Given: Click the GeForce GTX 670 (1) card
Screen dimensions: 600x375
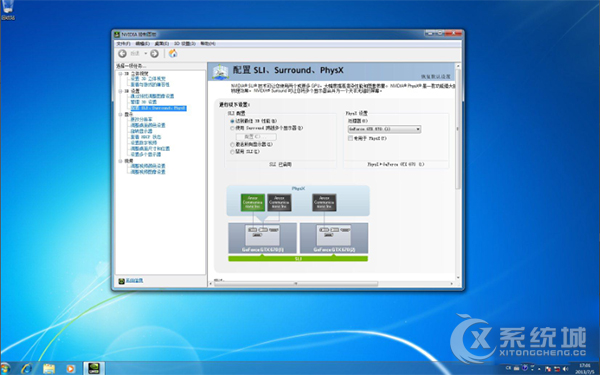Looking at the screenshot, I should coord(262,238).
